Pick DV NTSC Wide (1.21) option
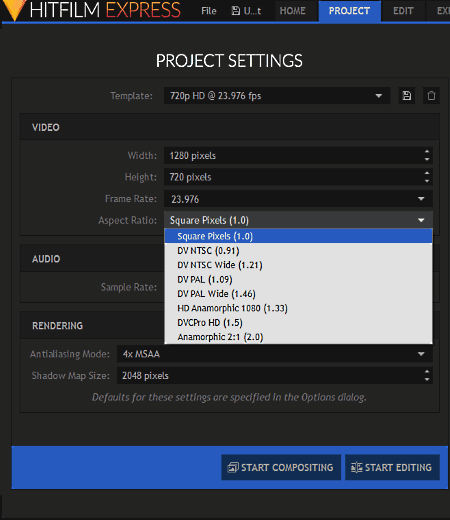Screen dimensions: 450x520 pyautogui.click(x=298, y=265)
